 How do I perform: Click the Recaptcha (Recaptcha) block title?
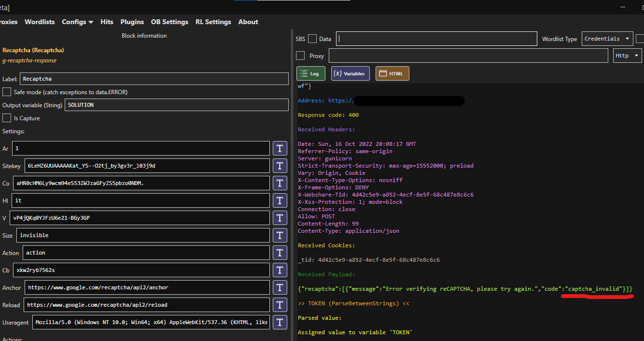(33, 50)
